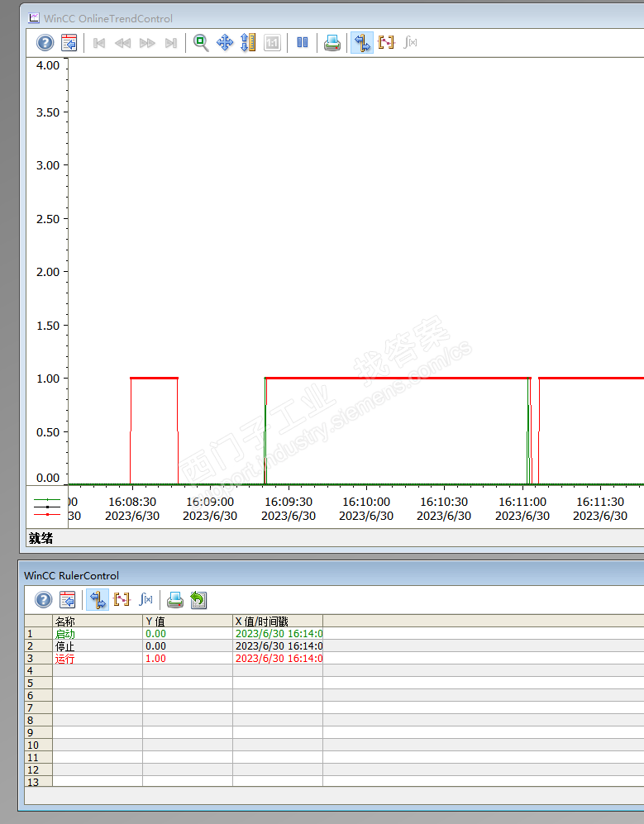Switch to statistics window in RulerControl

tap(146, 599)
